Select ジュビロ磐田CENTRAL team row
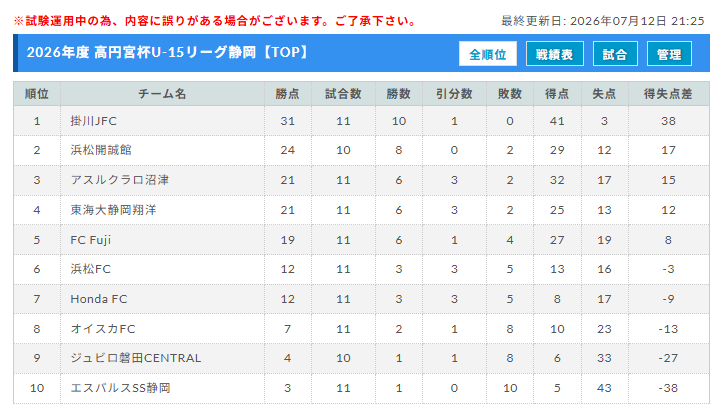Screen dimensions: 722x408 [x=361, y=358]
